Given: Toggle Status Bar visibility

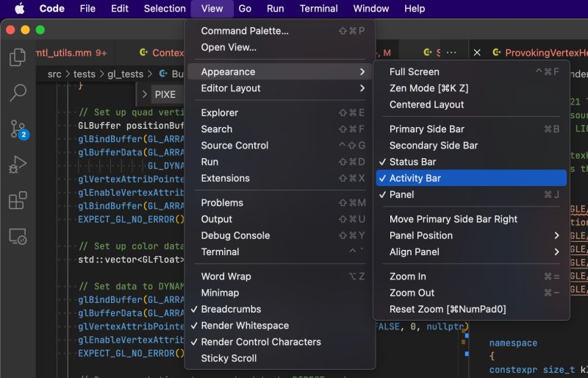Looking at the screenshot, I should (471, 162).
